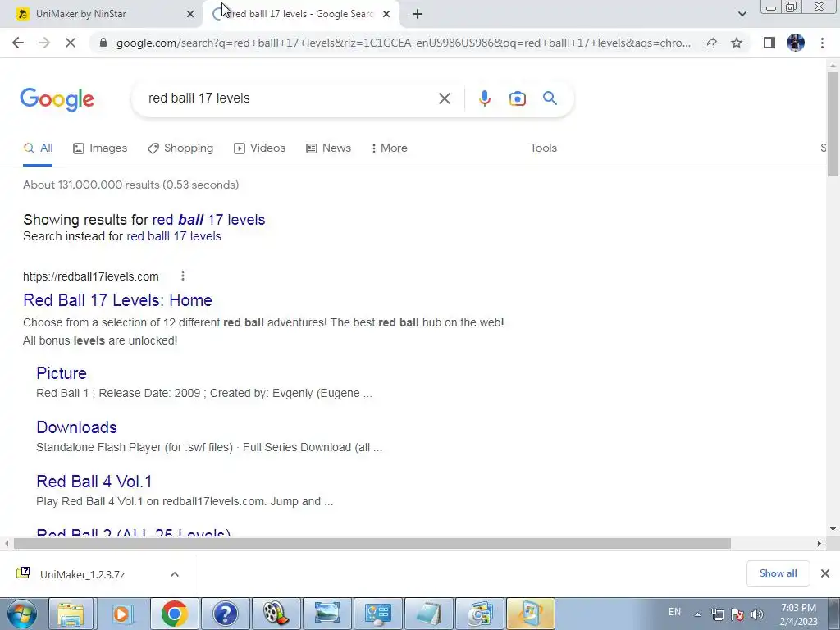Click the scroll right arrow
840x630 pixels.
[x=819, y=544]
